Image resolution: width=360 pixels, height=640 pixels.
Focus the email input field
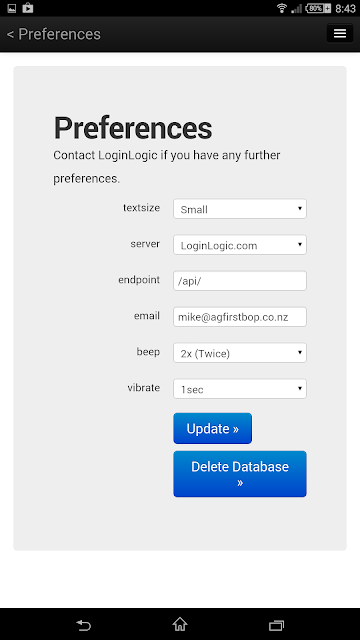(x=240, y=317)
